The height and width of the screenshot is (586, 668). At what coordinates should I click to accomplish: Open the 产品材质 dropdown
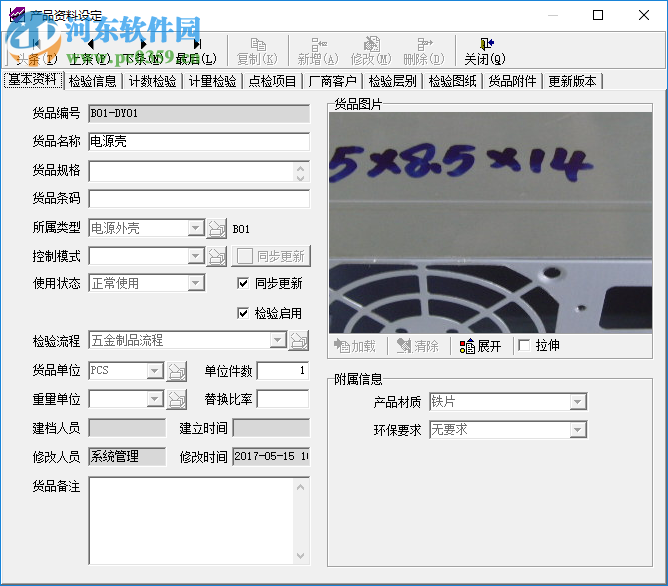click(x=578, y=402)
